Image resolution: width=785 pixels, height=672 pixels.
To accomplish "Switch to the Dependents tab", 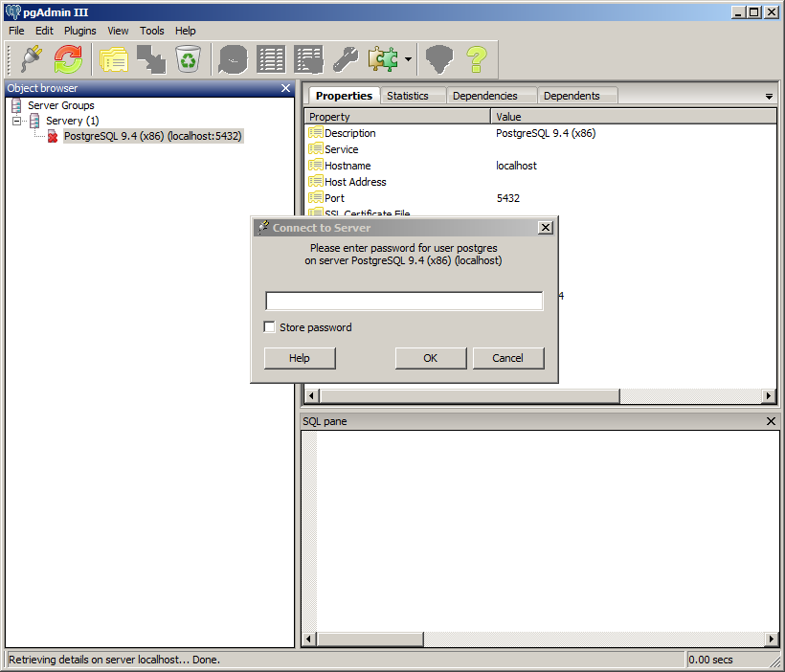I will tap(572, 96).
